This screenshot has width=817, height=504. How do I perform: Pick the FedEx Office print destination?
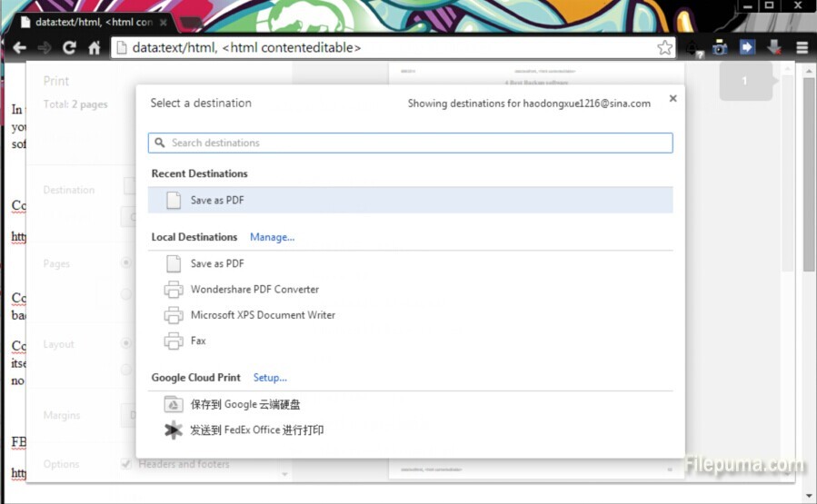[256, 430]
